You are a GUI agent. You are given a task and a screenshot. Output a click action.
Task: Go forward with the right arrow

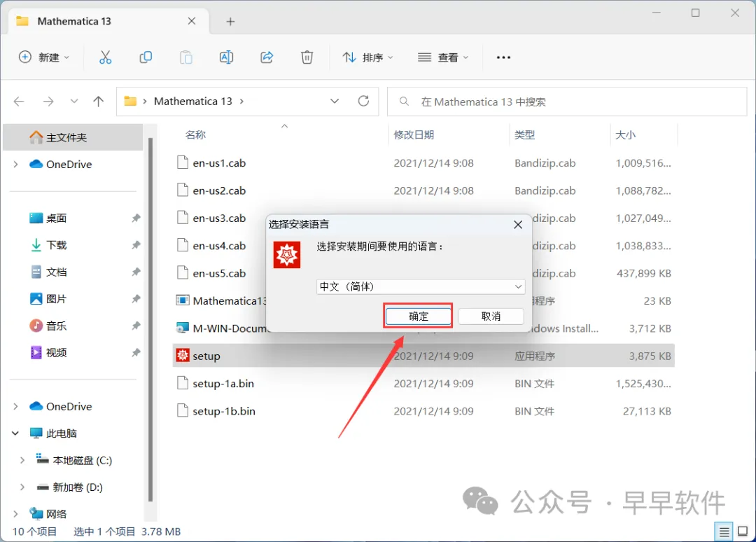48,102
